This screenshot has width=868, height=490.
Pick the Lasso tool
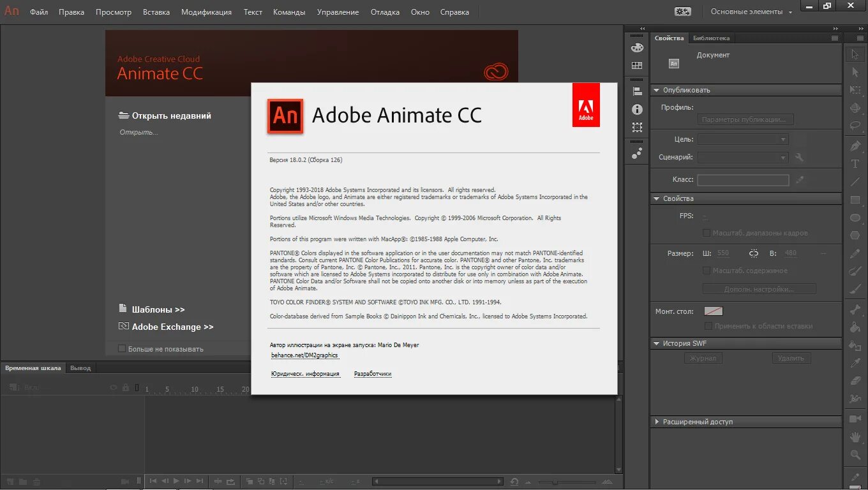(855, 126)
